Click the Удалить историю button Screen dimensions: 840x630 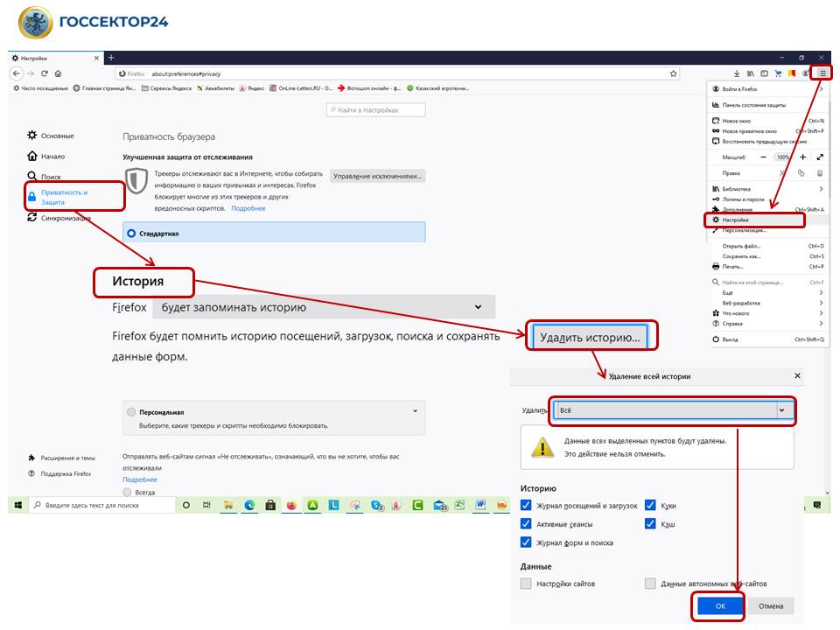pyautogui.click(x=590, y=338)
